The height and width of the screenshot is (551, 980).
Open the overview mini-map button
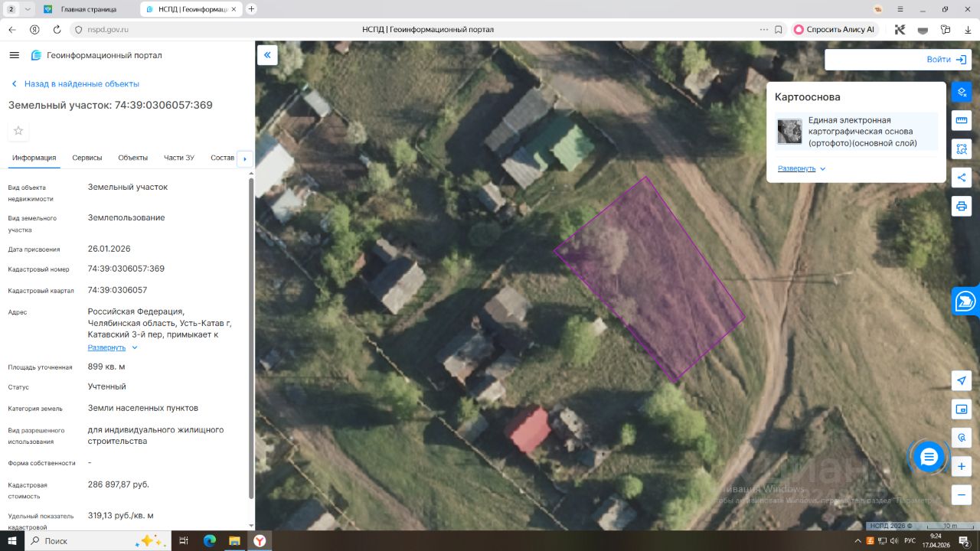(962, 409)
